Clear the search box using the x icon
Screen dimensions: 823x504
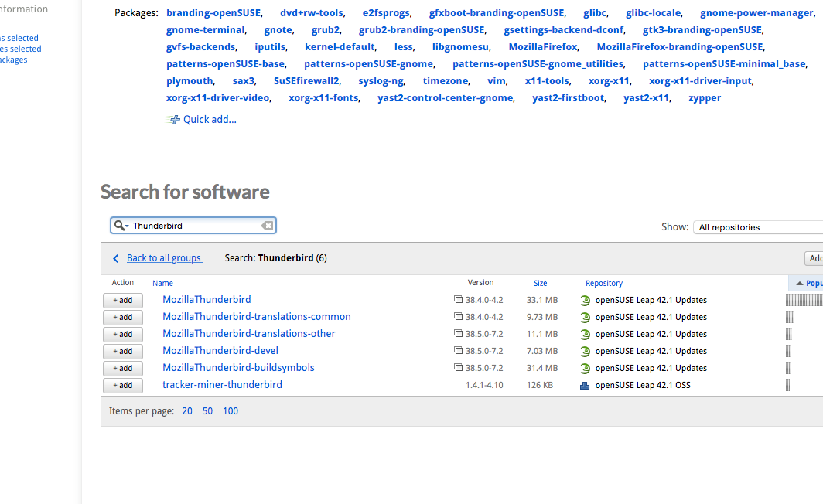click(x=268, y=225)
